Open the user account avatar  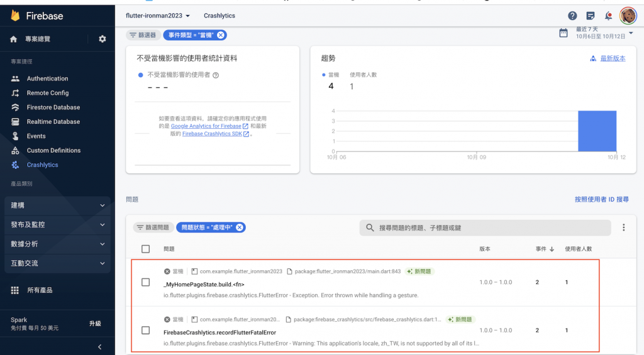(x=628, y=16)
